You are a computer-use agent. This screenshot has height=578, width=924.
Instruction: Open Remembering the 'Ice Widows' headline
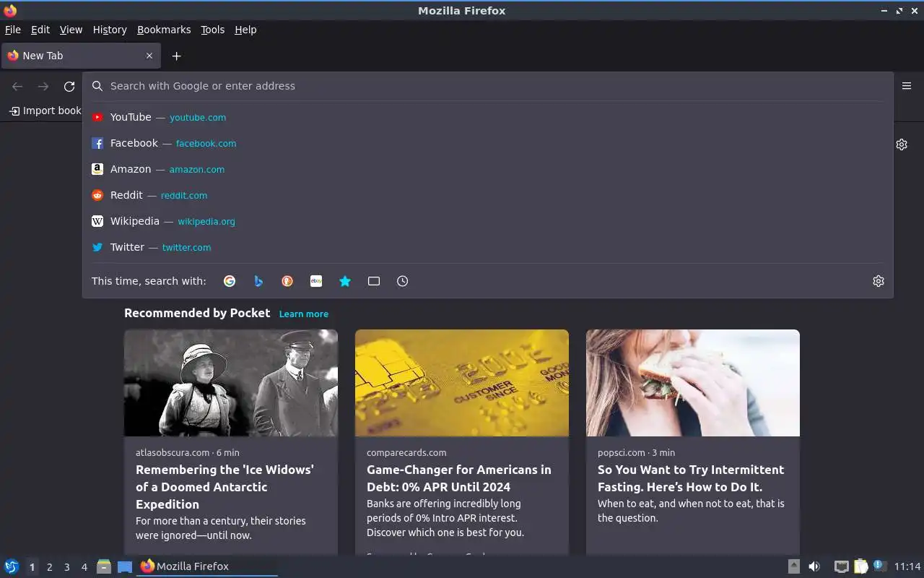coord(225,487)
